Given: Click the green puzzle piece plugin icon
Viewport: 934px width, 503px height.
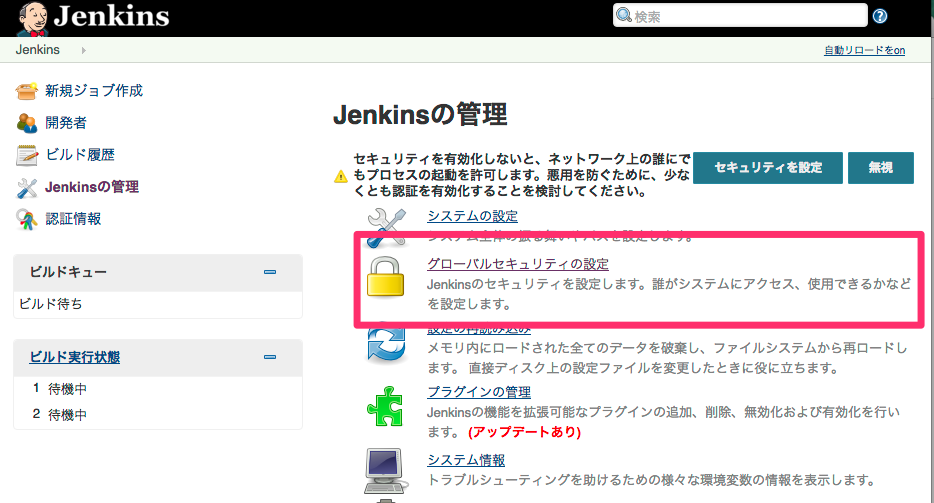Looking at the screenshot, I should pos(385,406).
